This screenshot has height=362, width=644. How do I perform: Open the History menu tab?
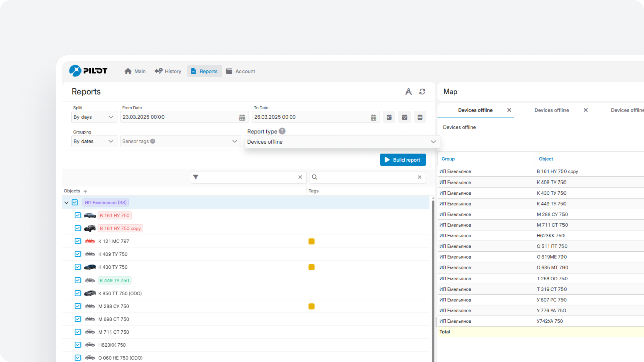point(168,71)
